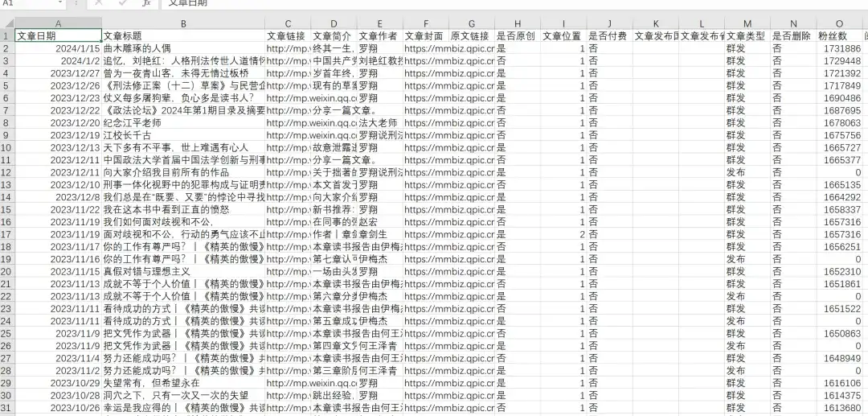Select the fan count cell 1664292
This screenshot has height=416, width=868.
[839, 197]
